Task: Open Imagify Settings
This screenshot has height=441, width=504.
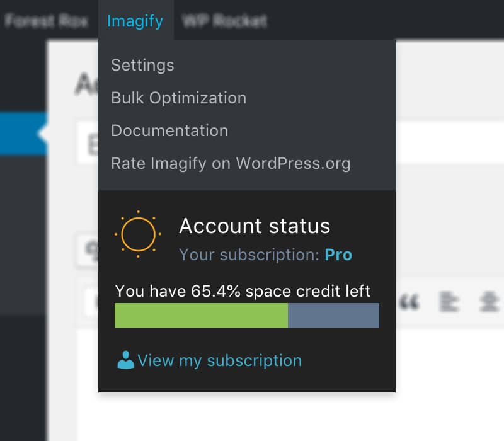Action: [x=142, y=65]
